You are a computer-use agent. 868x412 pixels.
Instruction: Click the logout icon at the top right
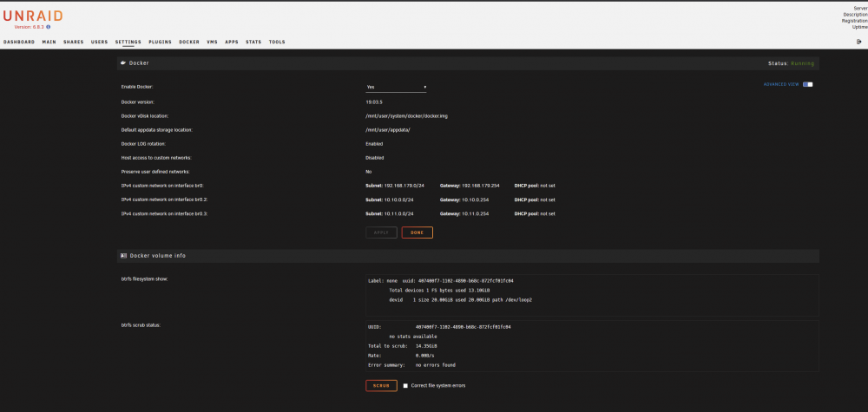(x=859, y=42)
